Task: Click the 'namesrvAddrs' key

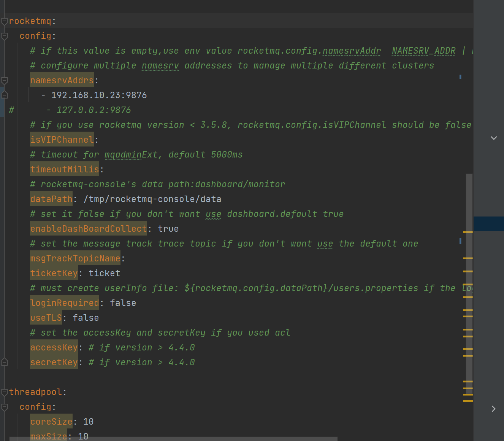Action: [62, 80]
